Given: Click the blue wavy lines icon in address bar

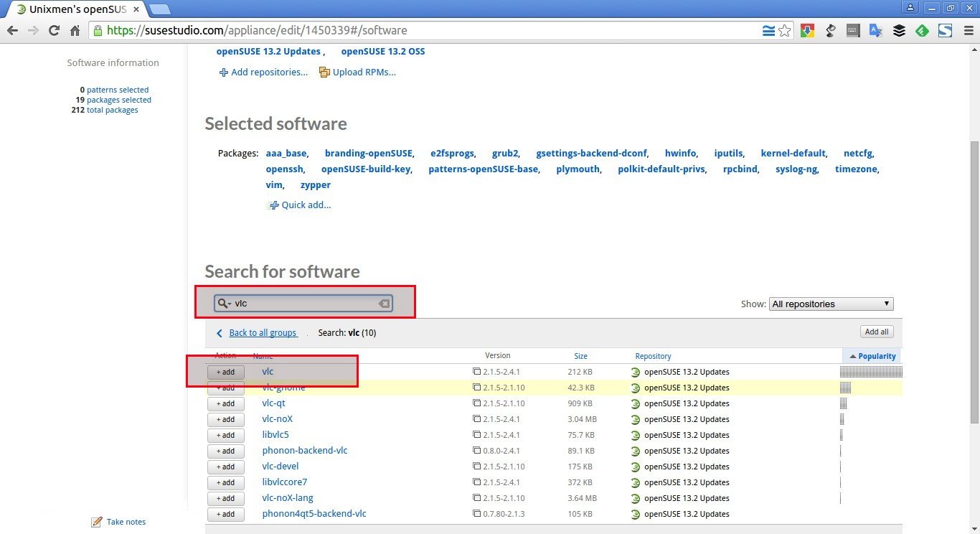Looking at the screenshot, I should [x=769, y=31].
